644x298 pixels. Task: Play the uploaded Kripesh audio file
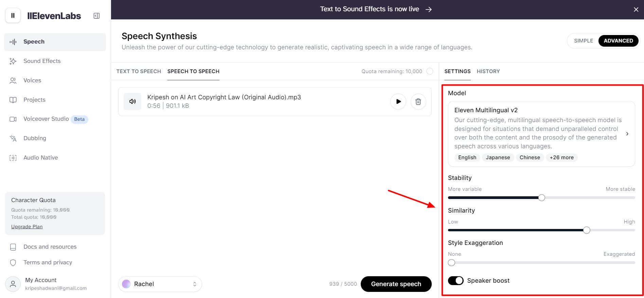[x=398, y=101]
